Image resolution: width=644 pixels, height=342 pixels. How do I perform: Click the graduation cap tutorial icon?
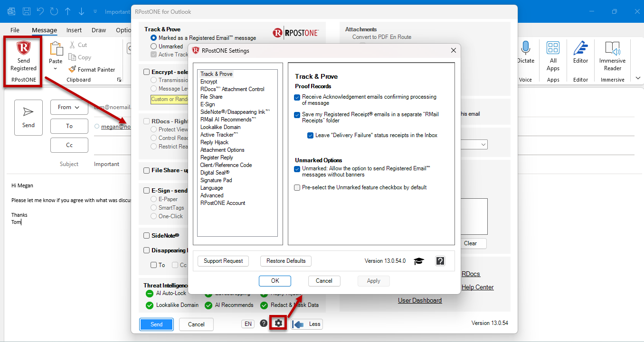pyautogui.click(x=418, y=261)
